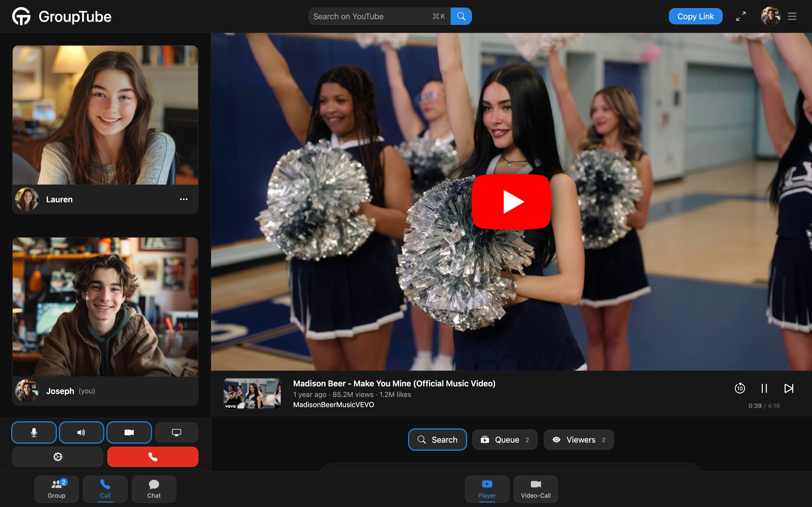Show the Viewers list

[x=578, y=440]
